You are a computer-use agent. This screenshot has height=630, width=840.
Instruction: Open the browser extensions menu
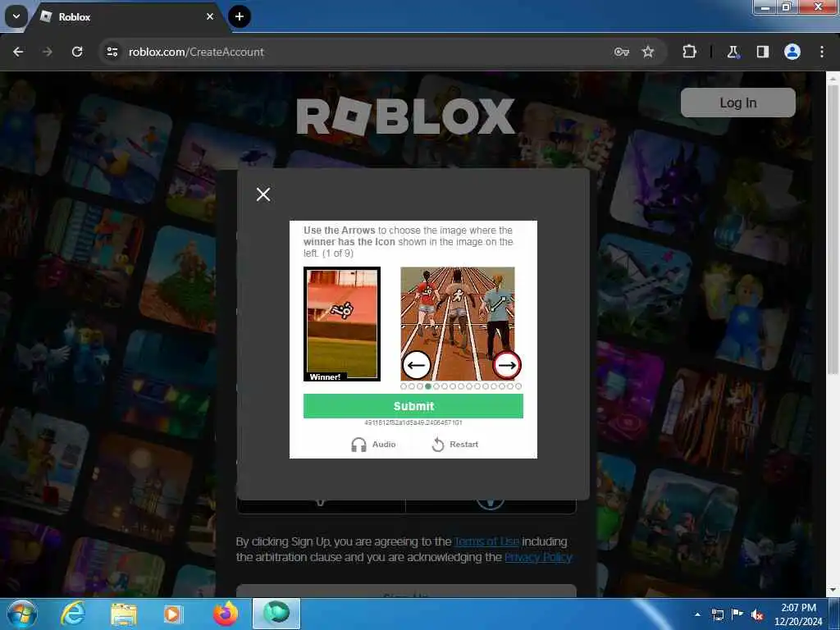pos(689,52)
